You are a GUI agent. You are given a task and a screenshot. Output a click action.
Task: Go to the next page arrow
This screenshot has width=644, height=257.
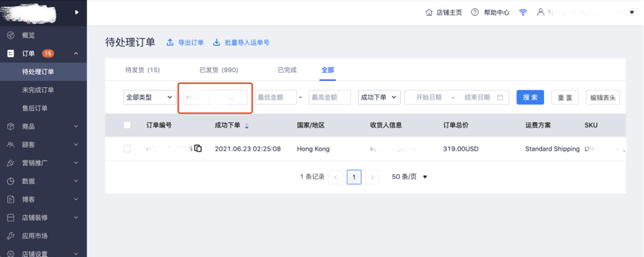(x=372, y=178)
